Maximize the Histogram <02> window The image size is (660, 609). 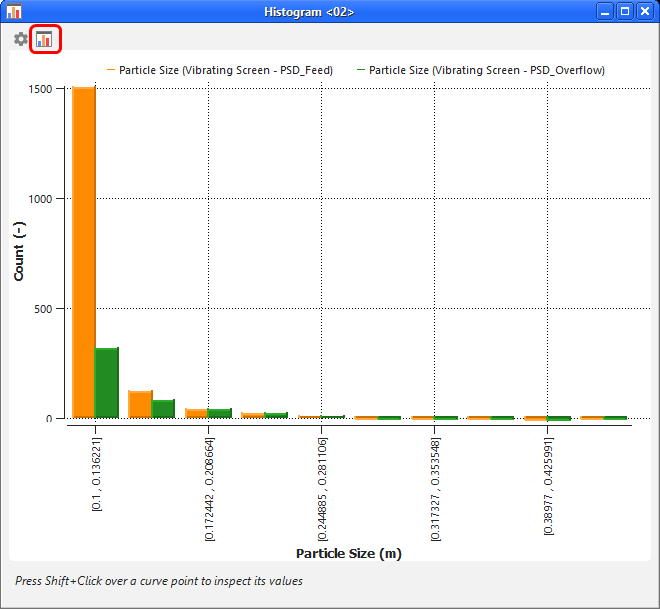pyautogui.click(x=624, y=12)
